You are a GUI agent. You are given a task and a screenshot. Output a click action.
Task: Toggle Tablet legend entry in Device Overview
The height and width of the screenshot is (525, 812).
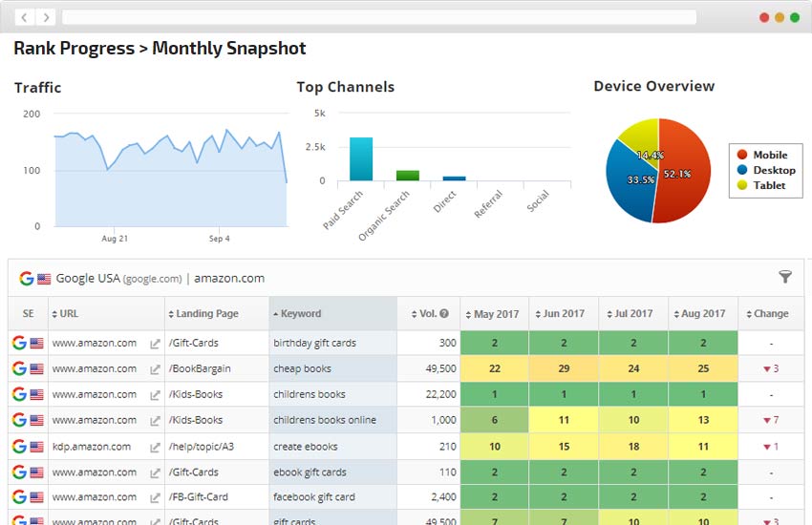pyautogui.click(x=764, y=185)
